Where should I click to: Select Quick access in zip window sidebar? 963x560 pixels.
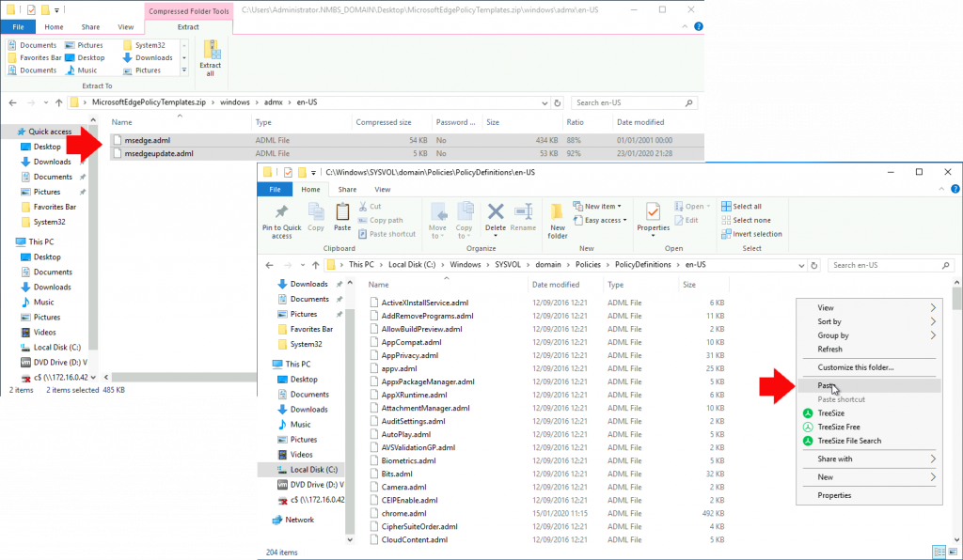click(x=49, y=132)
